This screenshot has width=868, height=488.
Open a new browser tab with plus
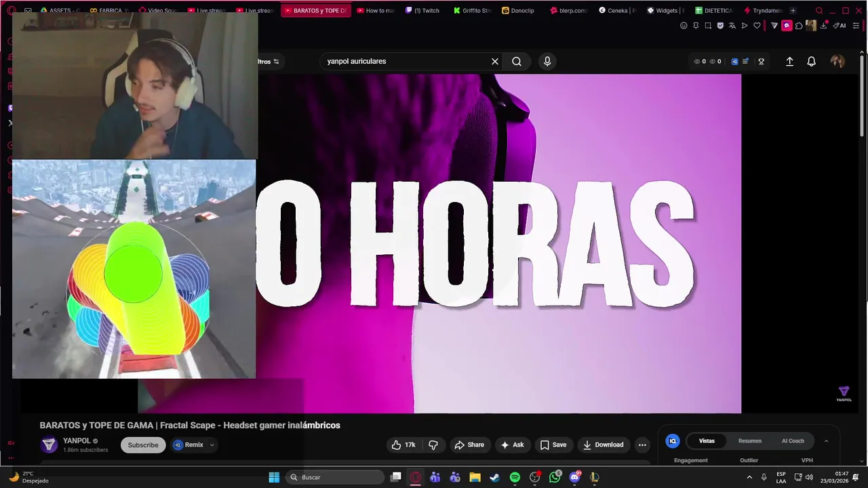pos(793,10)
